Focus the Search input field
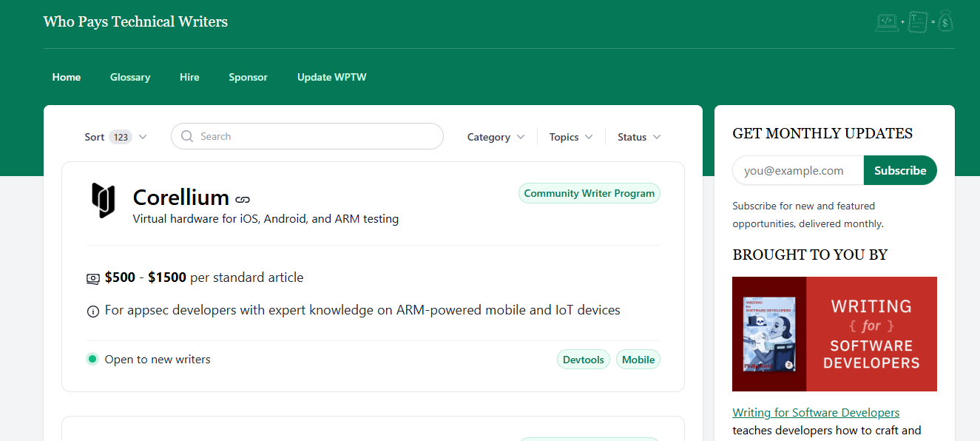 (x=307, y=136)
